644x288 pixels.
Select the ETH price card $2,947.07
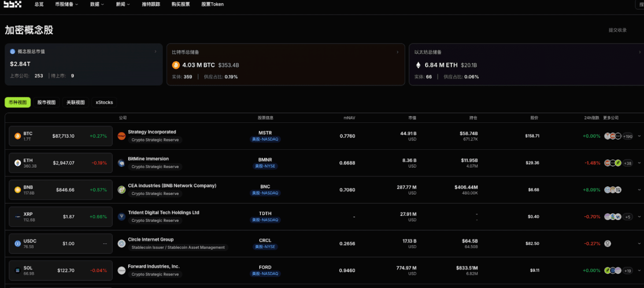[61, 163]
